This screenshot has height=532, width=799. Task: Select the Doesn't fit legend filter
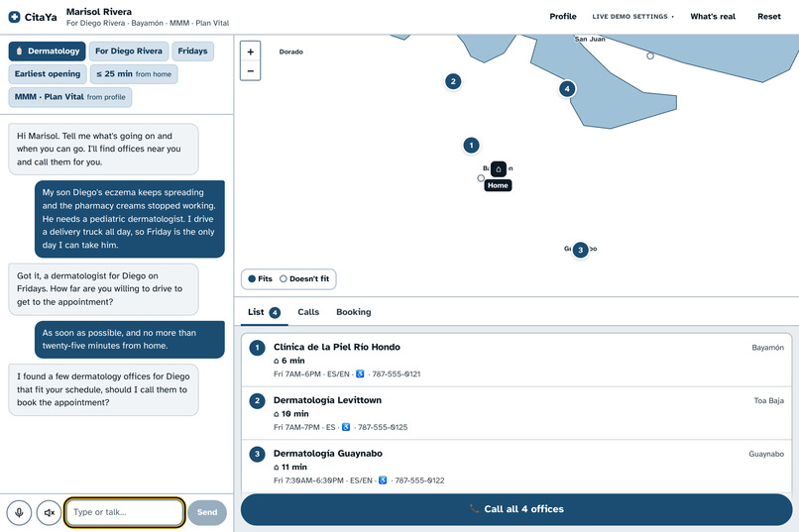(x=304, y=279)
